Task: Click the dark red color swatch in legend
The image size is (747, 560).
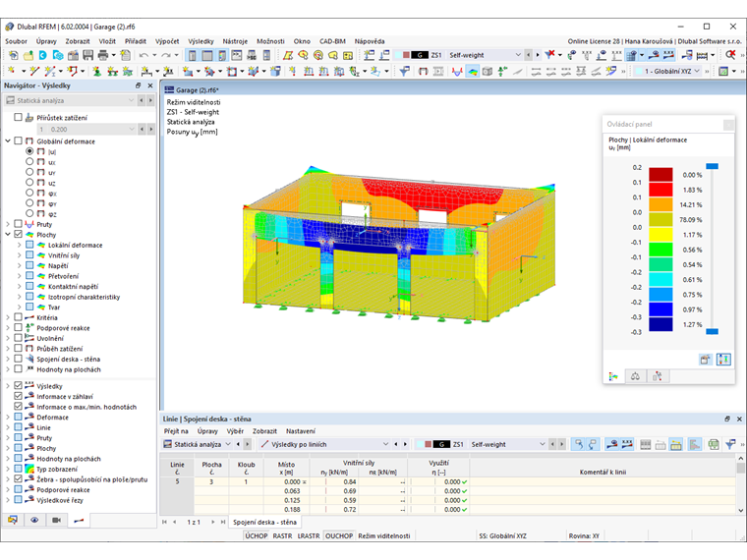Action: tap(661, 174)
